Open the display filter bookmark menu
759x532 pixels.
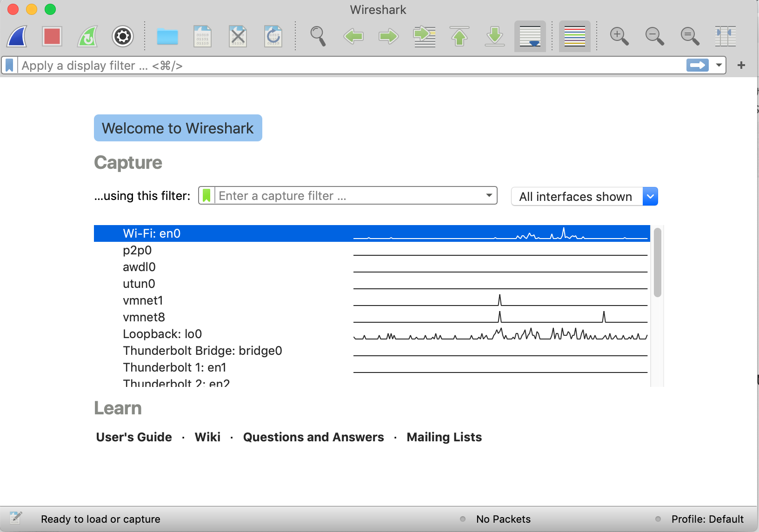[x=9, y=66]
